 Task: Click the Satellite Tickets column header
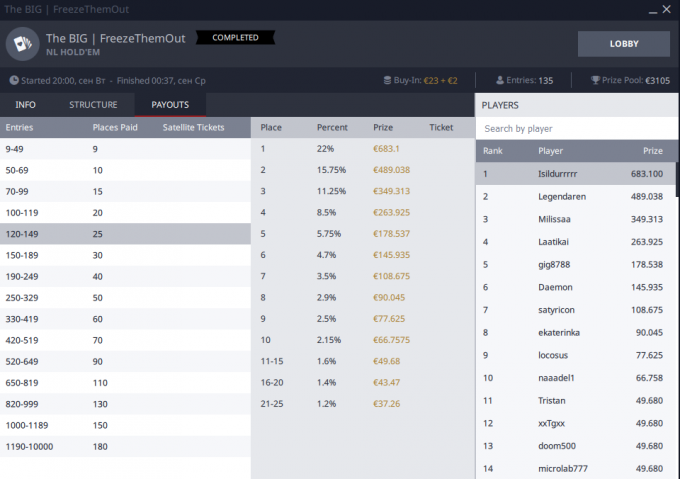point(193,127)
